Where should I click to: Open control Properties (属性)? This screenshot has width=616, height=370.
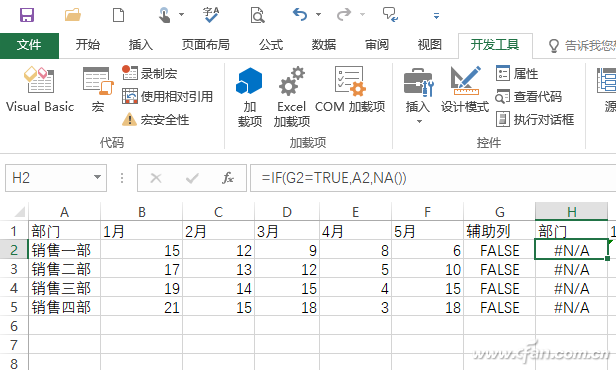[x=517, y=73]
